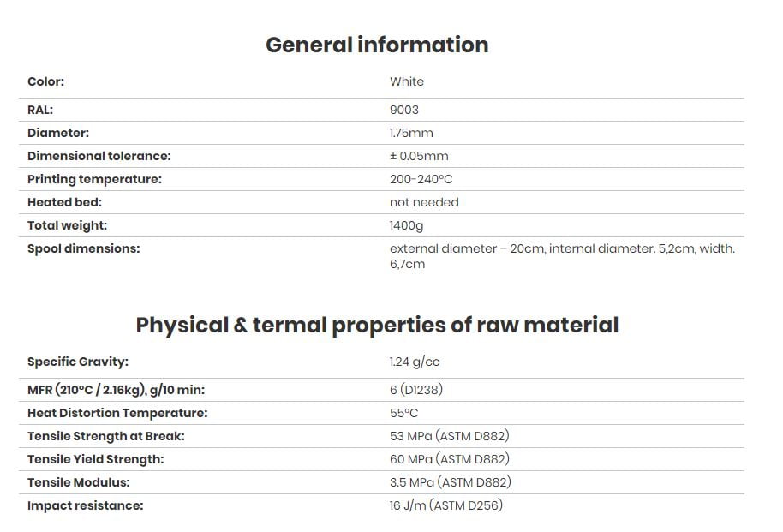
Task: Select the 16 J/m (ASTM D256) value
Action: [445, 505]
